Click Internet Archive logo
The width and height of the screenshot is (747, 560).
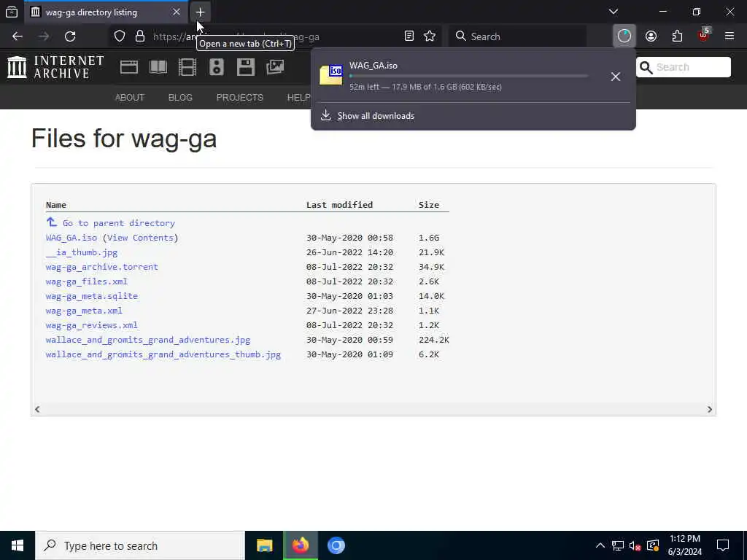click(x=55, y=67)
